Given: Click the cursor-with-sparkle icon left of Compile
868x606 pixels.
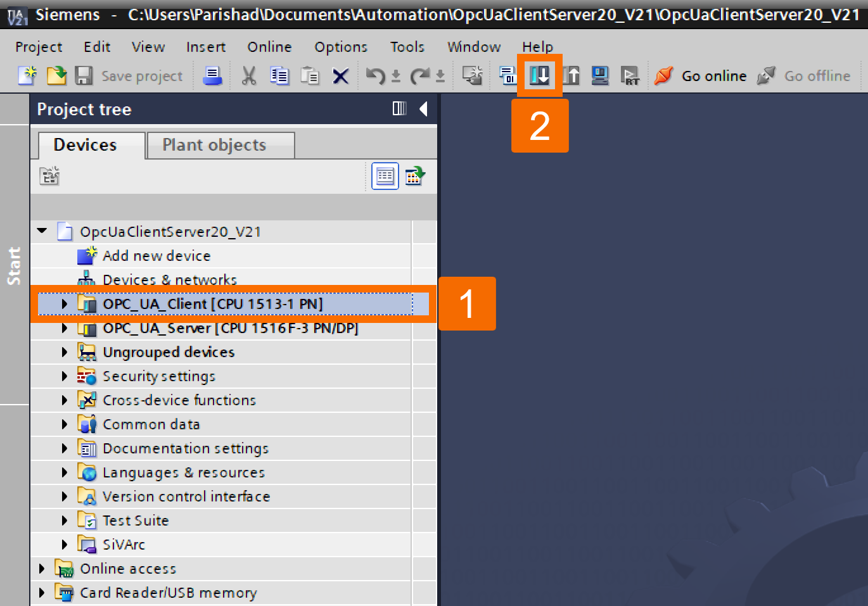Looking at the screenshot, I should 473,76.
